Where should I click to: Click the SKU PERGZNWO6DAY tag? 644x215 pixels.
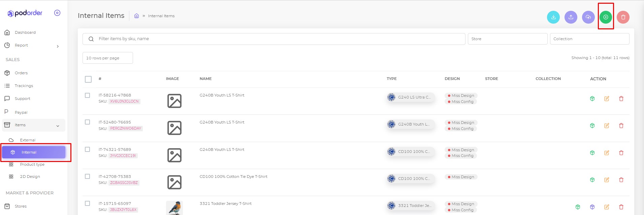point(126,128)
